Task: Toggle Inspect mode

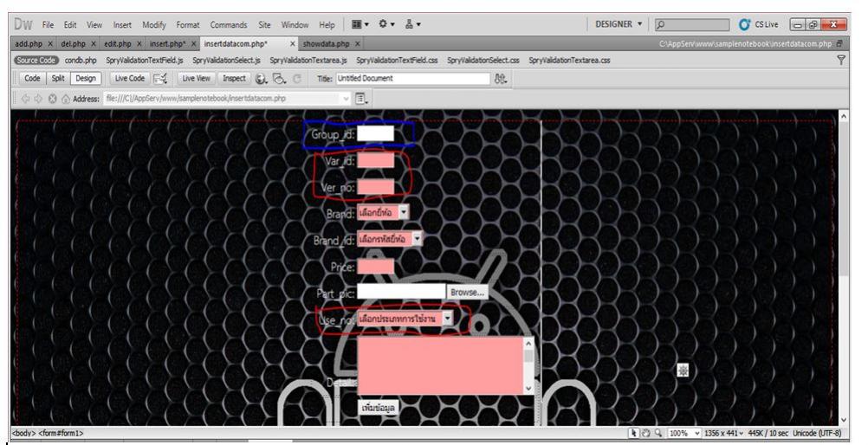Action: 234,79
